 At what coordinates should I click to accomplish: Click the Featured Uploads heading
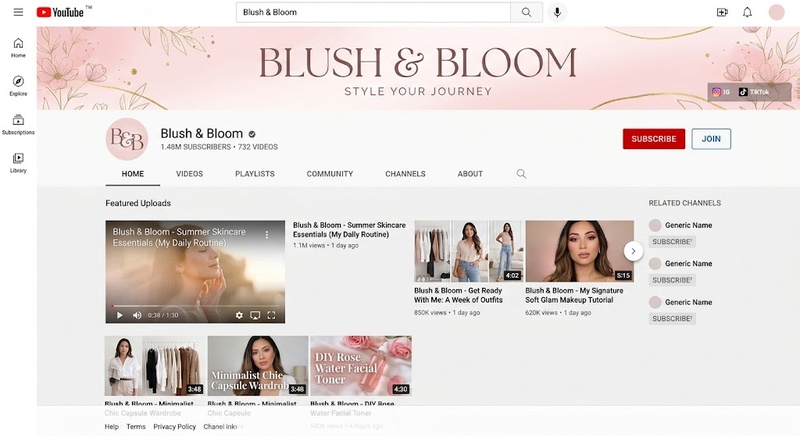coord(138,203)
